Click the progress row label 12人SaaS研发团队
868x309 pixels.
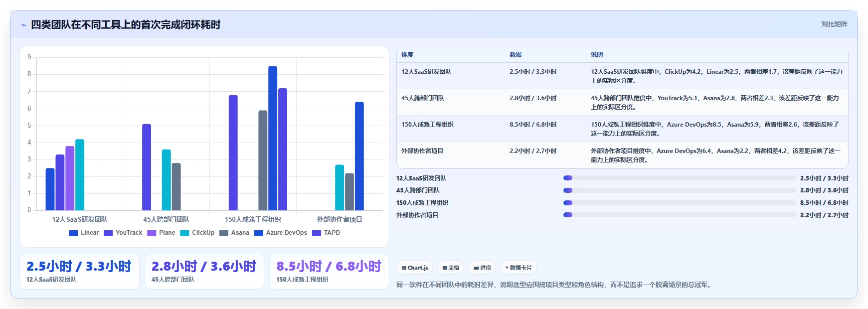click(x=421, y=178)
